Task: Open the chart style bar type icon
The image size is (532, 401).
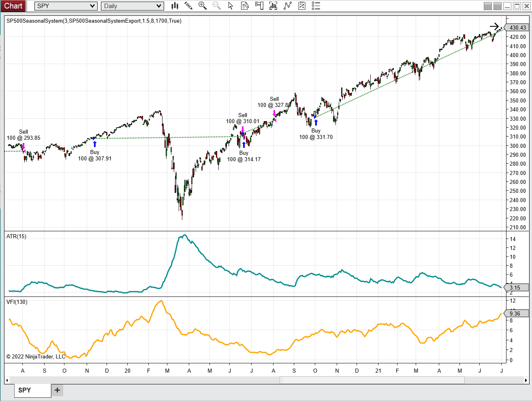Action: (175, 6)
